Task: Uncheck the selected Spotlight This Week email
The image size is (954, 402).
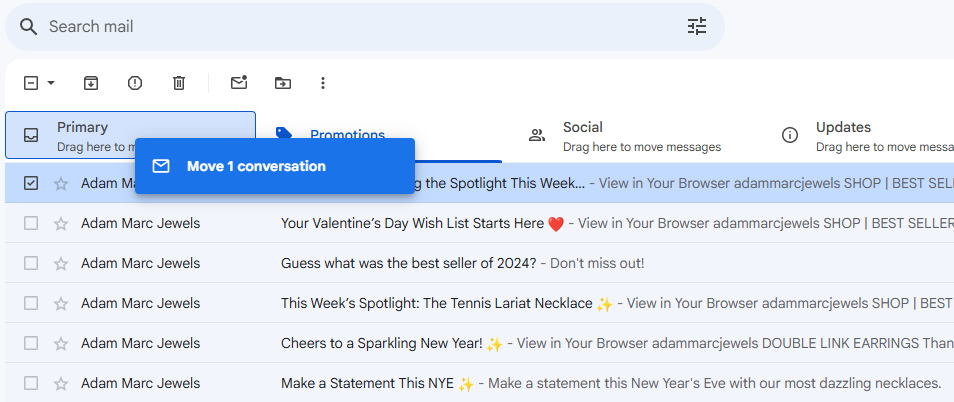Action: click(31, 183)
